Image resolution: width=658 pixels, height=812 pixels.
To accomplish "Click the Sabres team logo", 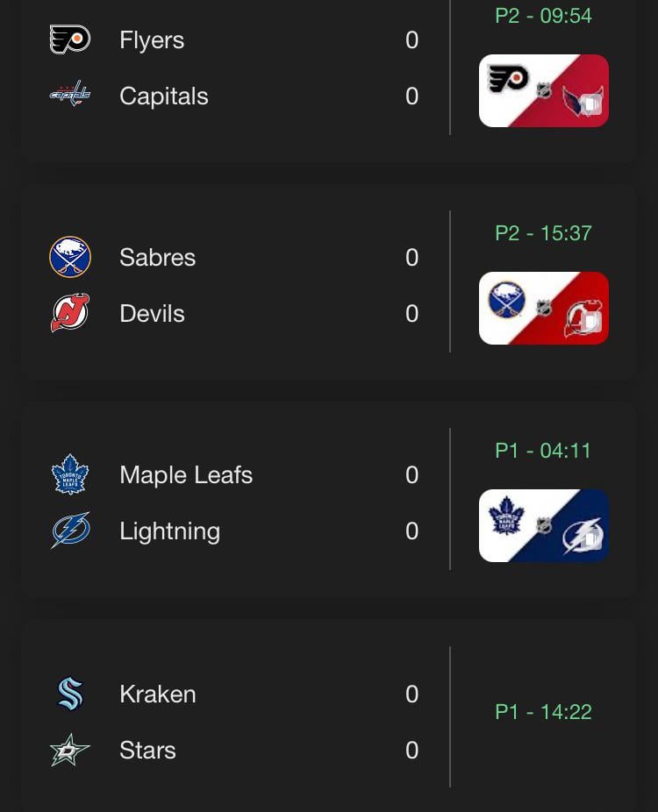I will coord(70,257).
